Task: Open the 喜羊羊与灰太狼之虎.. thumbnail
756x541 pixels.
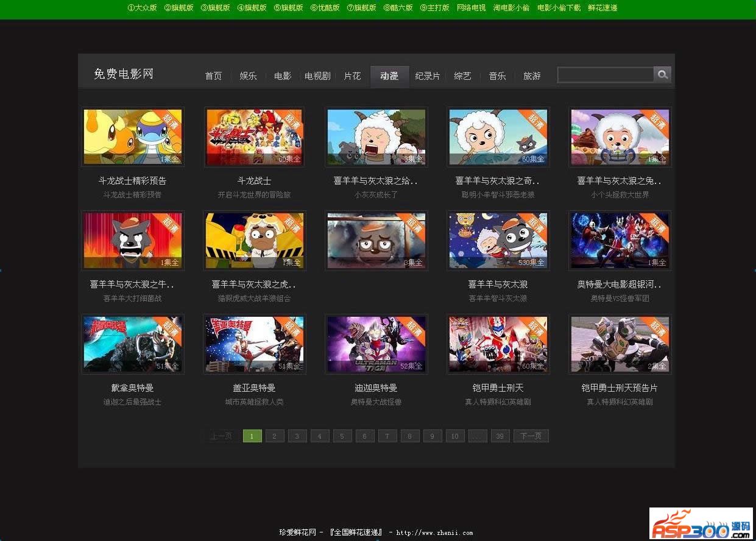Action: (255, 241)
